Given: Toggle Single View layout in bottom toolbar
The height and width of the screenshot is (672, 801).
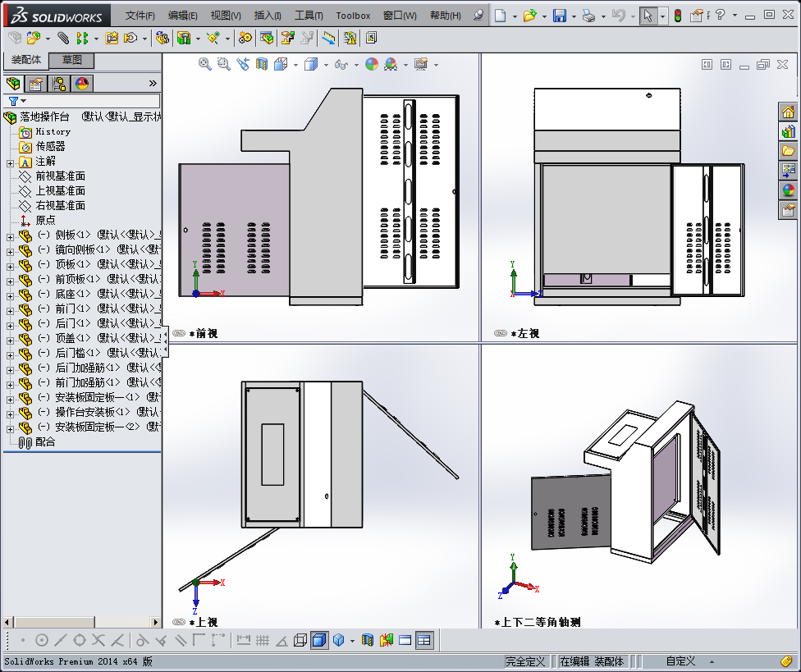Looking at the screenshot, I should 405,640.
